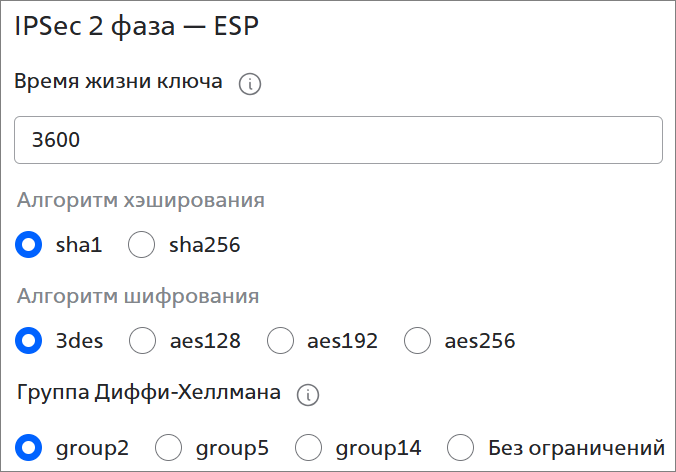Click info icon next to Время жизни ключа
This screenshot has width=676, height=472.
[x=250, y=85]
